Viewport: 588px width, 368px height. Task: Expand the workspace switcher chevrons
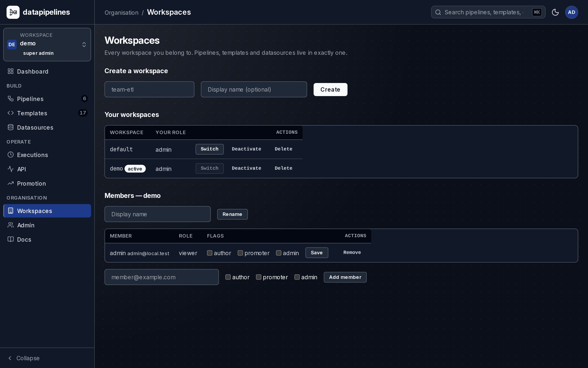pyautogui.click(x=84, y=45)
